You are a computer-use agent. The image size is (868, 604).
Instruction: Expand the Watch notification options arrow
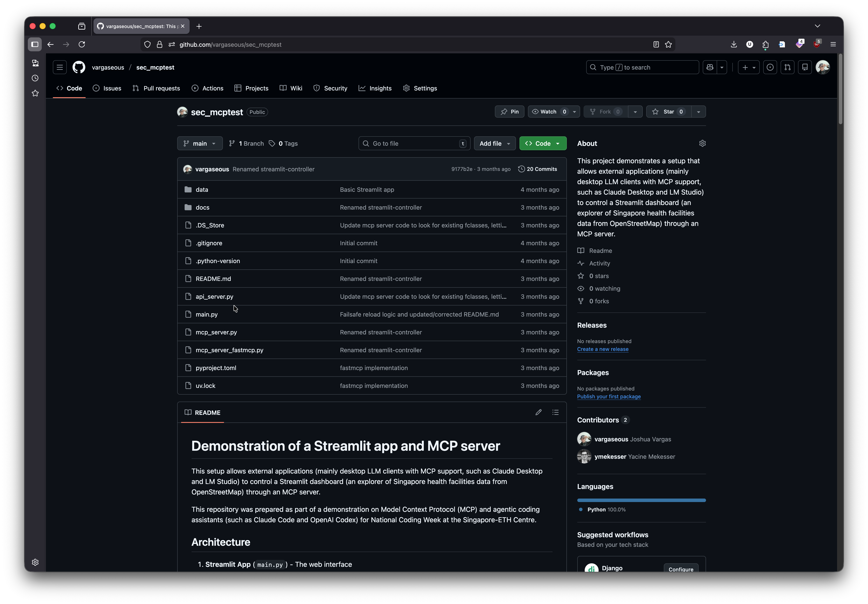[x=574, y=112]
